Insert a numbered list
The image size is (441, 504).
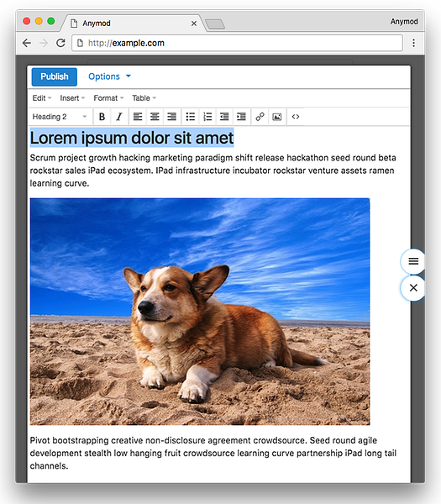(x=207, y=117)
